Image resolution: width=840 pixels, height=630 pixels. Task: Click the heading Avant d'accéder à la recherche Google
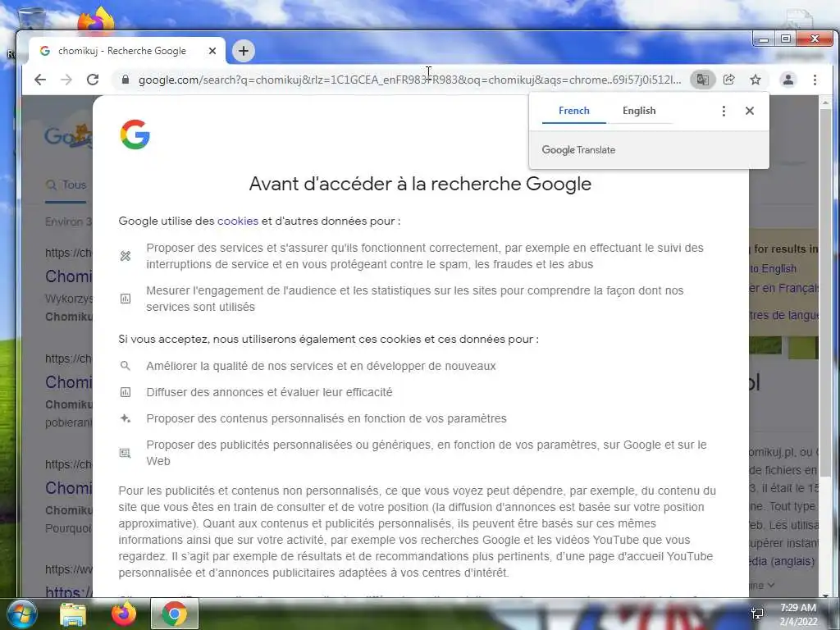421,184
